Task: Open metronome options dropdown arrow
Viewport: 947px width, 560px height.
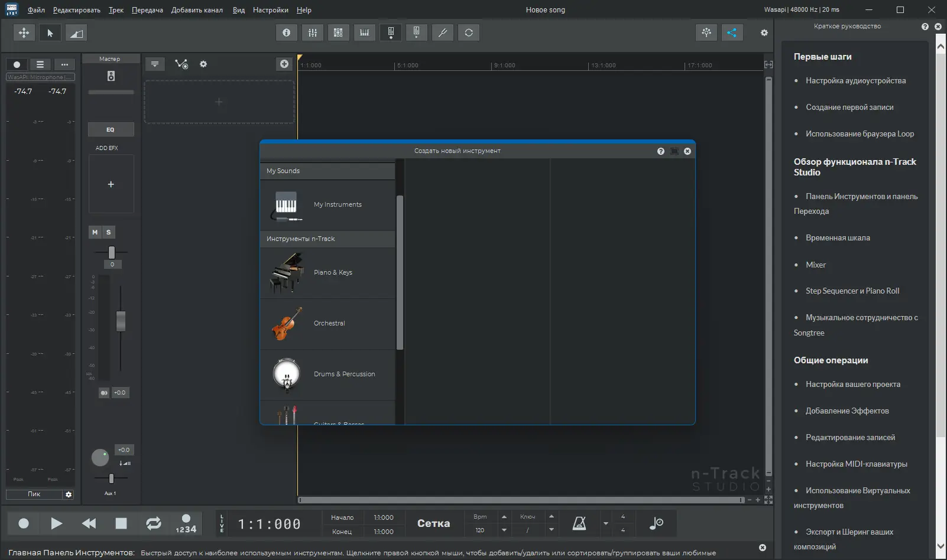Action: (x=605, y=523)
